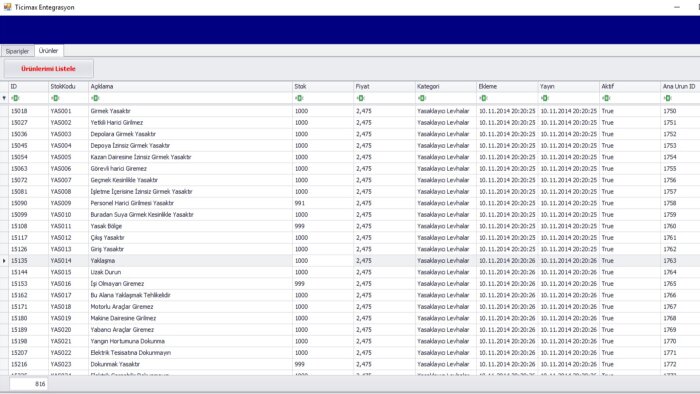Click the filter icon under Kategori column

422,98
